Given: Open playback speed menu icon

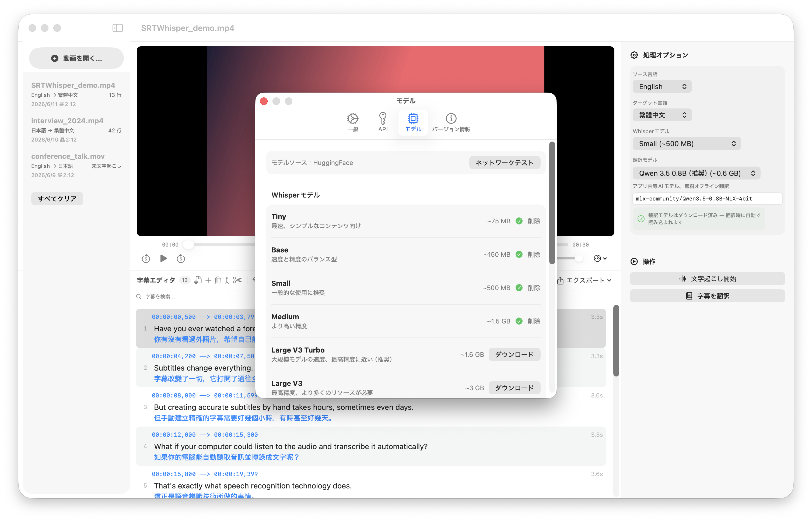Looking at the screenshot, I should pyautogui.click(x=600, y=258).
